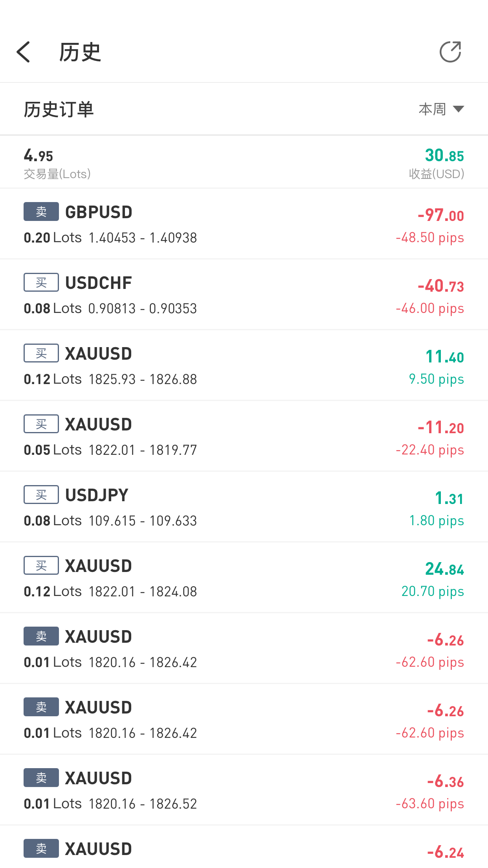Select the 30.85 total profit figure
This screenshot has width=488, height=868.
(444, 155)
